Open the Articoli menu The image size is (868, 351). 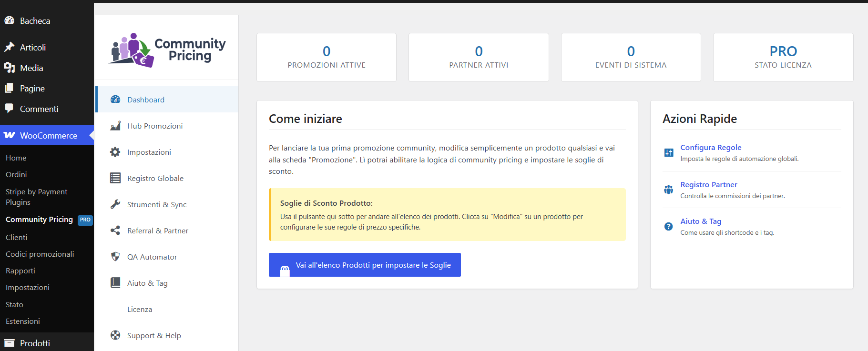click(47, 47)
